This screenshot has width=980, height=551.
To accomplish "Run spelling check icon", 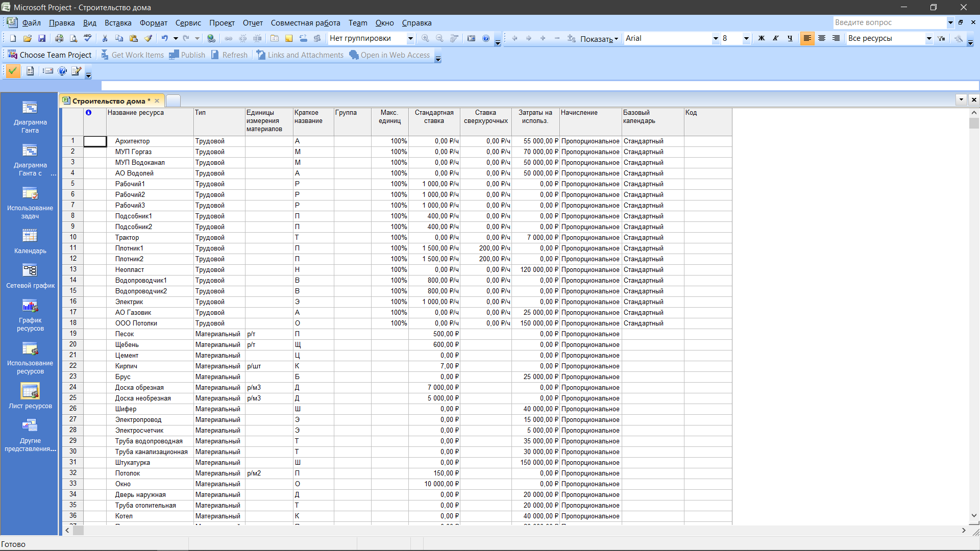I will tap(88, 38).
